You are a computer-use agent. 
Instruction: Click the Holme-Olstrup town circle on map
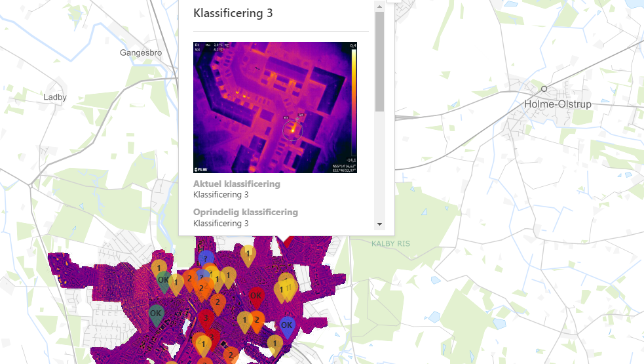(544, 89)
